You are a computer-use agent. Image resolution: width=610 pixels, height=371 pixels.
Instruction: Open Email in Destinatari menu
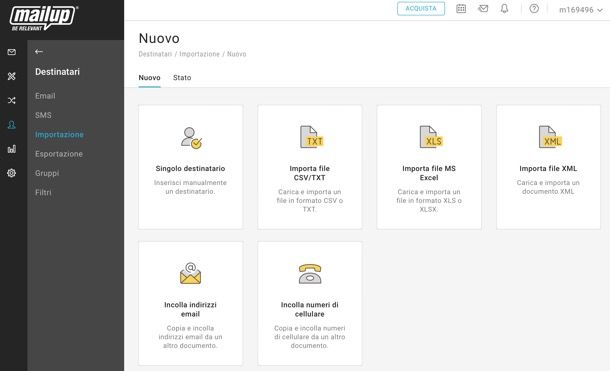[45, 96]
